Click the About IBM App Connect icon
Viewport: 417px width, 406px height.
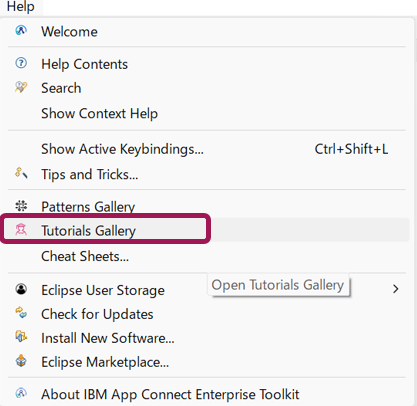(x=21, y=393)
